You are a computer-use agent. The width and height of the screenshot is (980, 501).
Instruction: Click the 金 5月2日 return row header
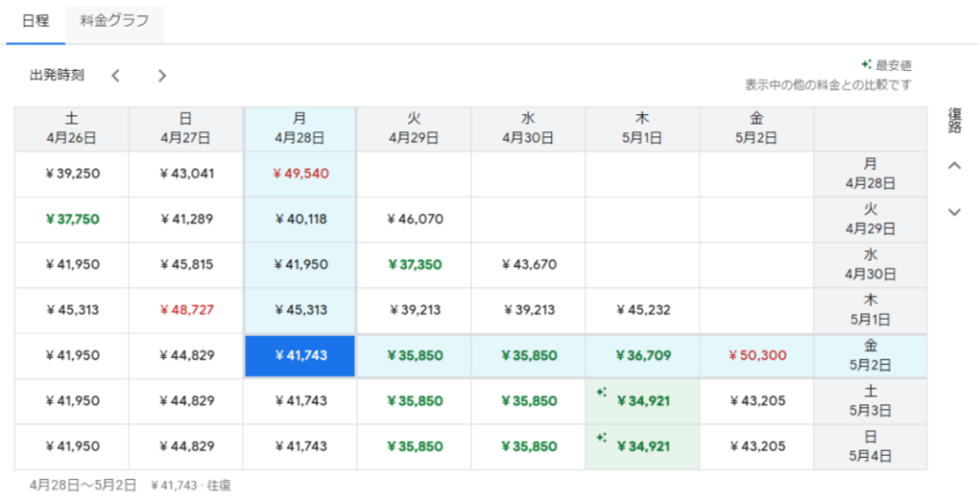click(871, 356)
